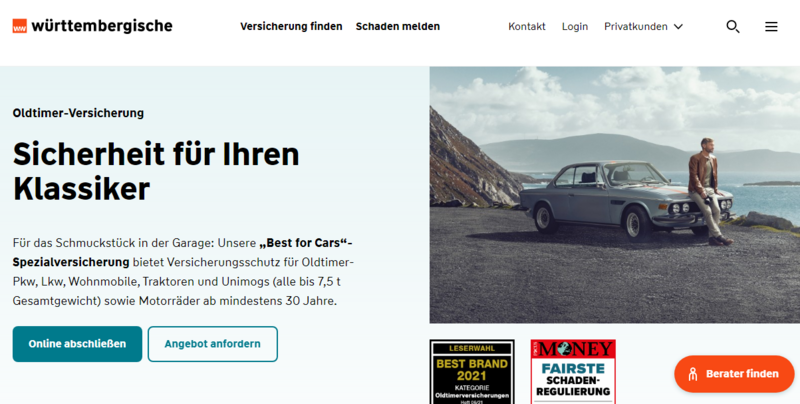This screenshot has height=404, width=800.
Task: Open the Money Fairste Schadenregulierung badge
Action: pyautogui.click(x=573, y=372)
